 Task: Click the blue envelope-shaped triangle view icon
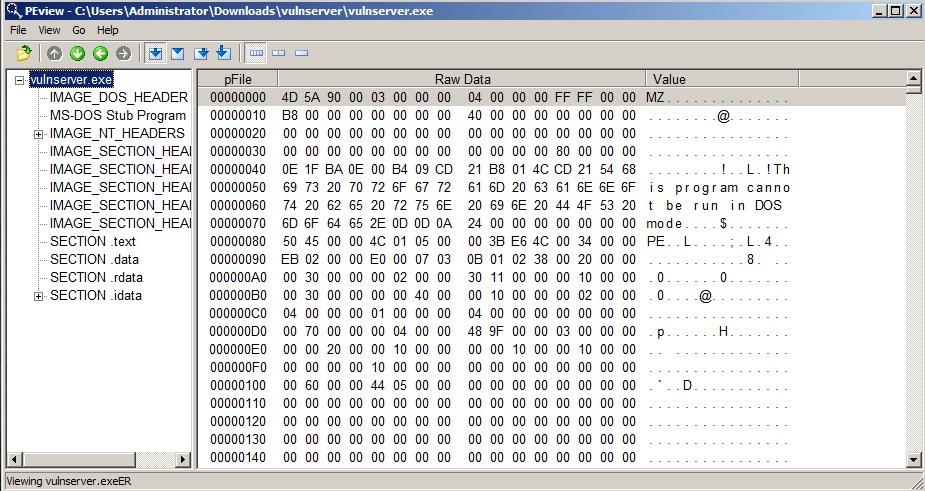coord(178,54)
